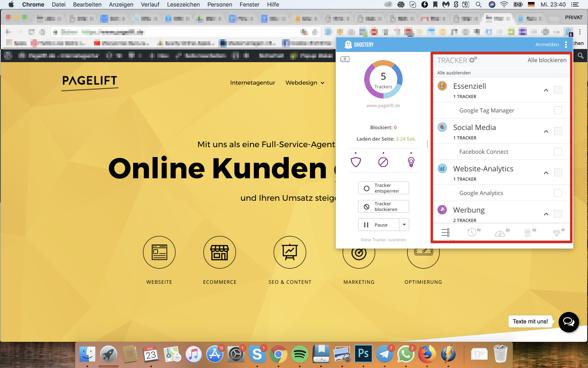Open the Bearbeiten menu
This screenshot has width=588, height=368.
[x=87, y=4]
